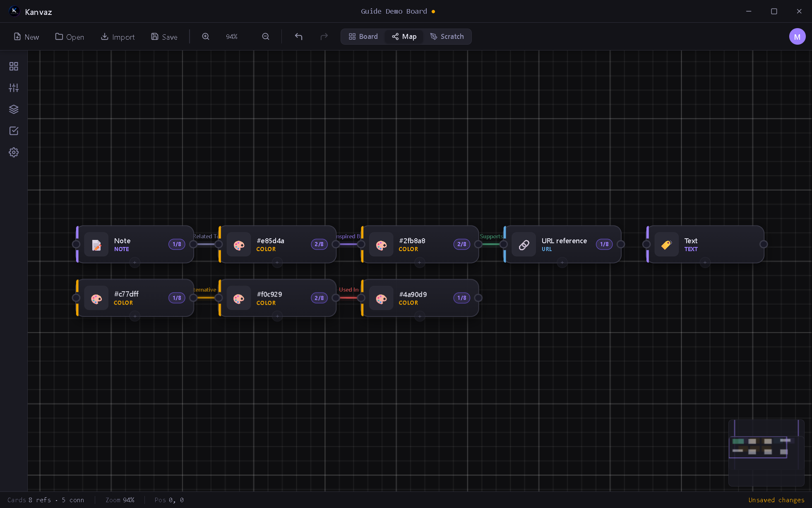Click the zoom in magnifier icon
The image size is (812, 508).
tap(206, 36)
